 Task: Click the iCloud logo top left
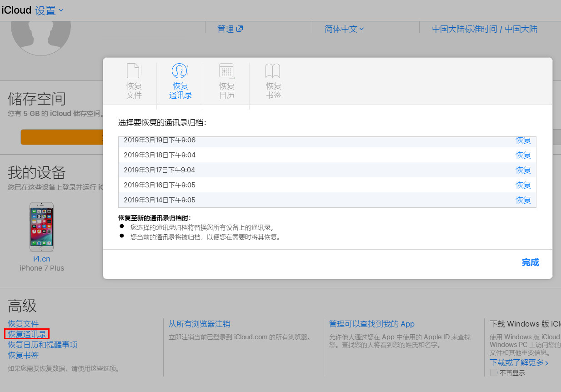(16, 10)
